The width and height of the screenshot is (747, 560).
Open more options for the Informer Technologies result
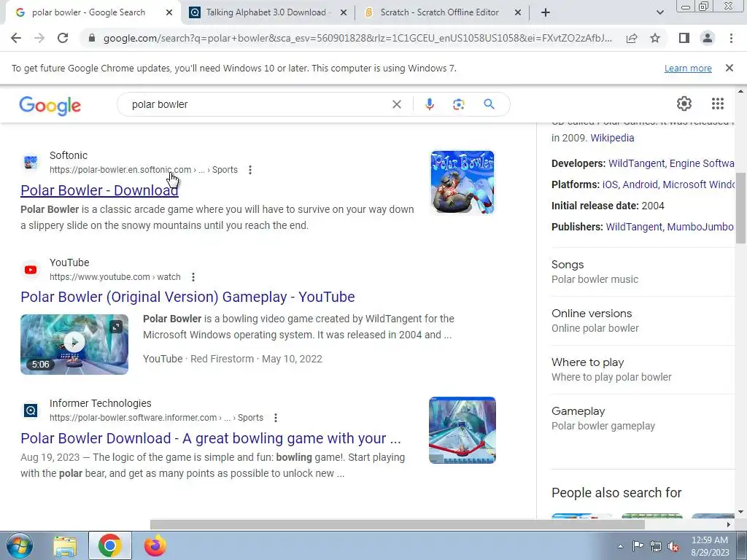[275, 418]
